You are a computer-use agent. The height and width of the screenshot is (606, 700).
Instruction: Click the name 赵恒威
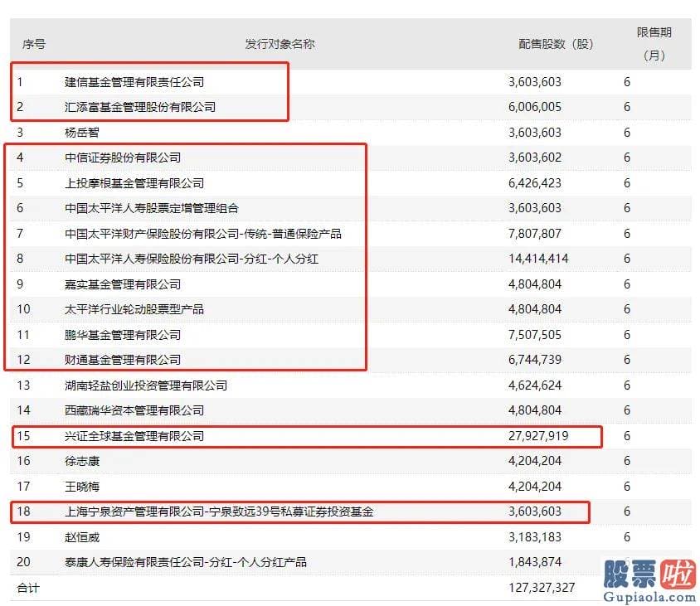pyautogui.click(x=82, y=537)
